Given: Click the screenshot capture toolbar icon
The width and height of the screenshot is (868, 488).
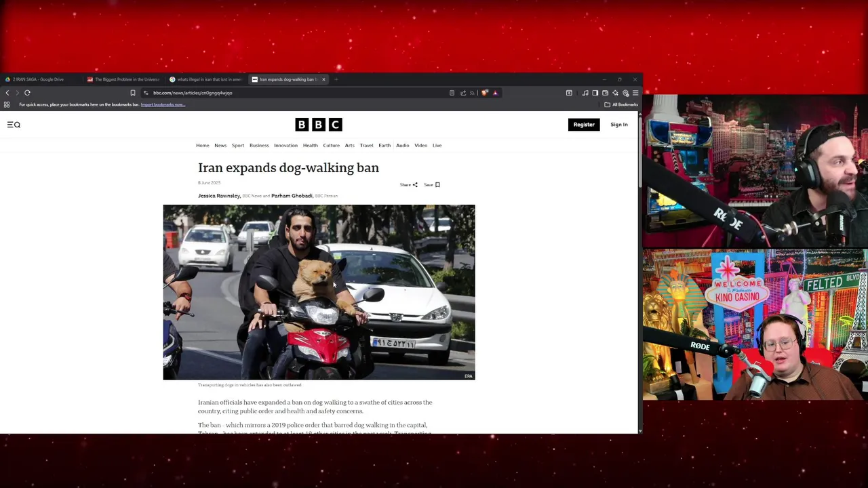Looking at the screenshot, I should [569, 93].
